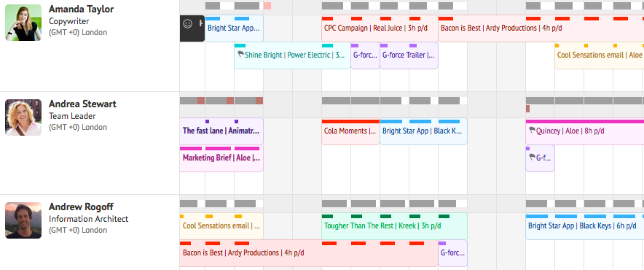Open Andrea's Bright Star App | Black K... task
This screenshot has width=644, height=270.
(x=423, y=131)
